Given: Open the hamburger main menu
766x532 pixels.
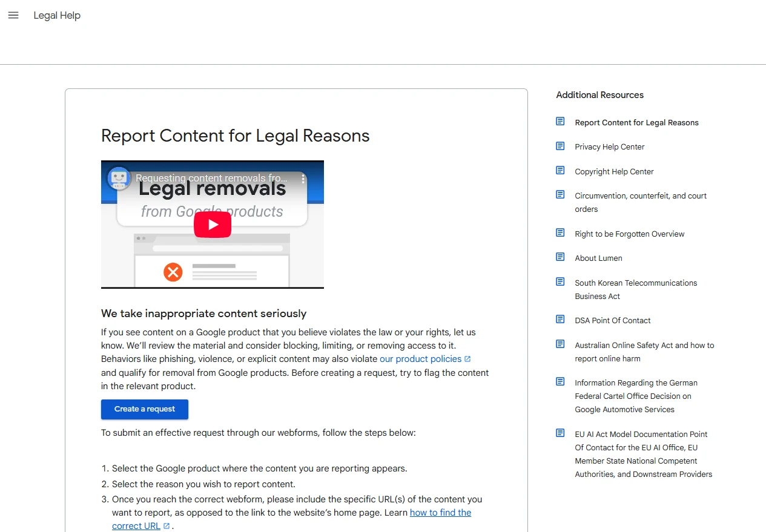Looking at the screenshot, I should (x=13, y=15).
